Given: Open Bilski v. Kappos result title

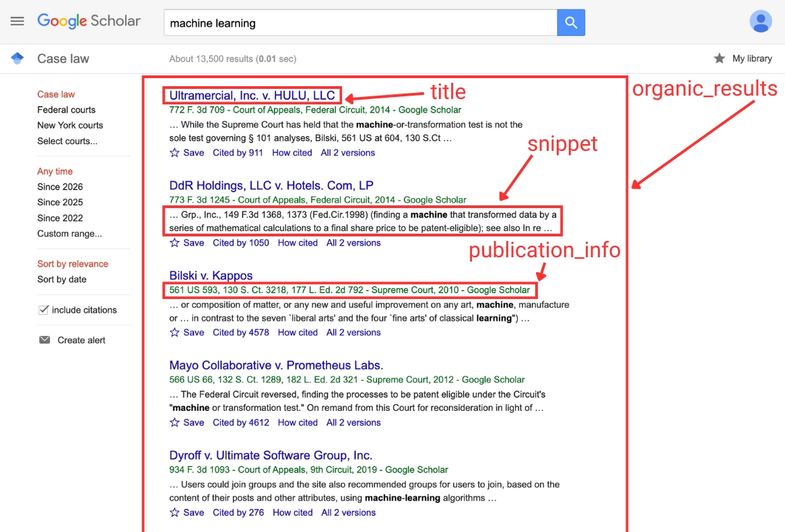Looking at the screenshot, I should click(x=211, y=275).
